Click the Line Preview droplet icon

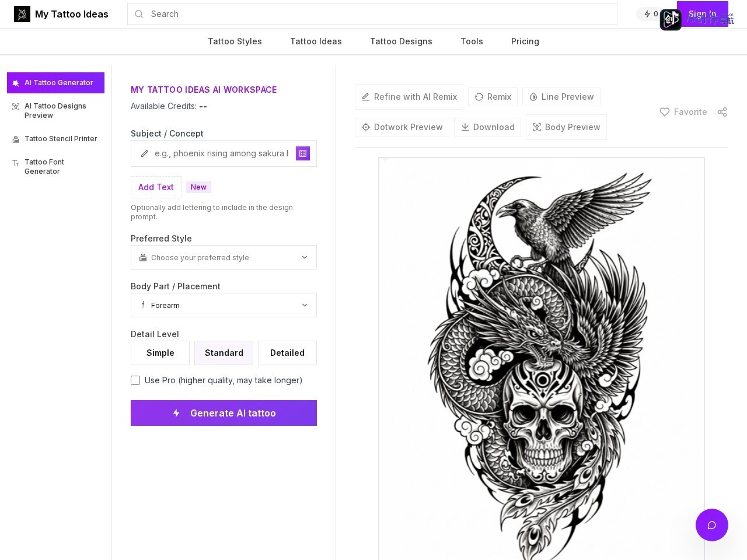click(533, 97)
